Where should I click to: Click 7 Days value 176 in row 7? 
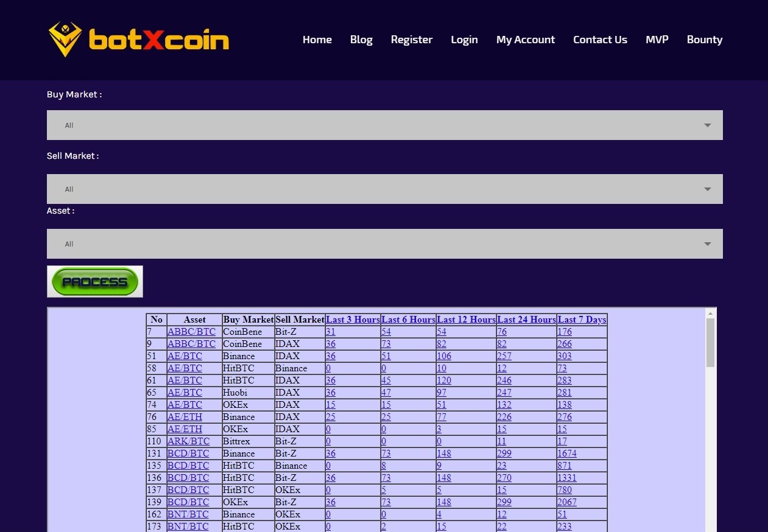pos(565,332)
